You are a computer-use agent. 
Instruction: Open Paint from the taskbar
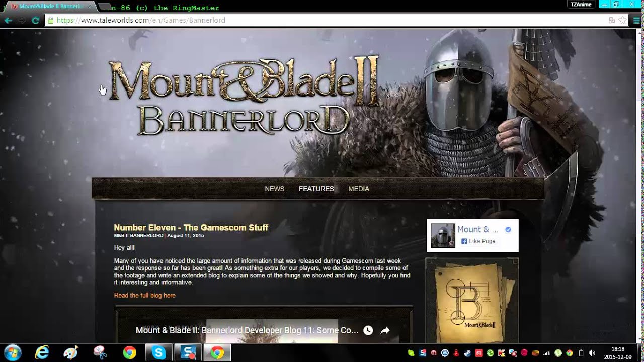click(x=71, y=353)
